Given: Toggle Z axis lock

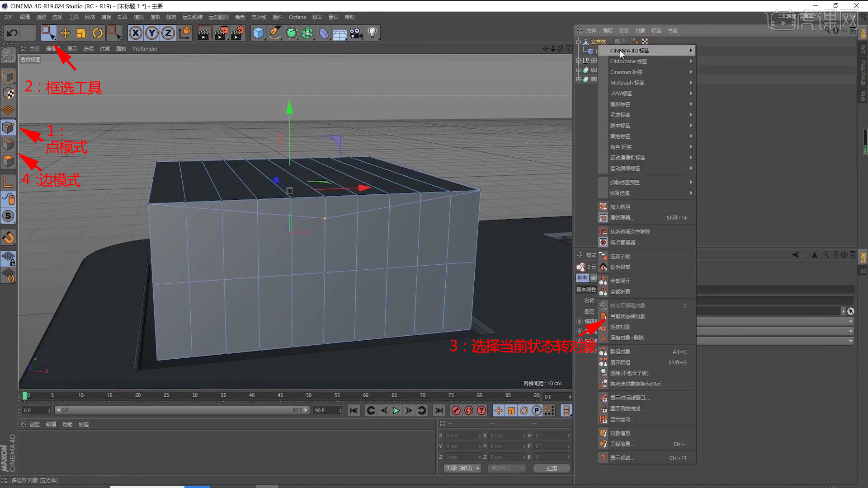Looking at the screenshot, I should pos(168,33).
